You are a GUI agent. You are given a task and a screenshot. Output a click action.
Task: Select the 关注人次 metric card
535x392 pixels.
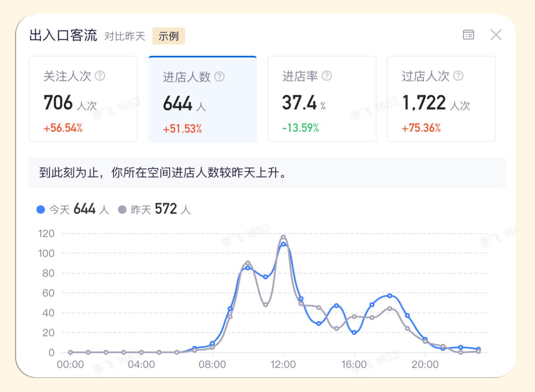point(83,99)
